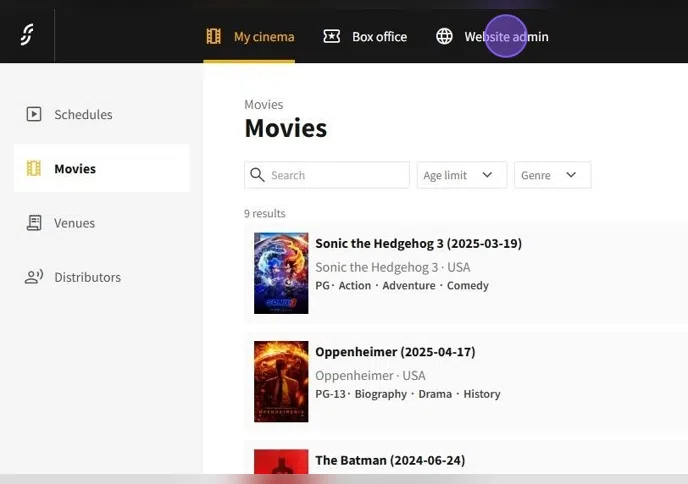Go to the Website admin tab
The width and height of the screenshot is (688, 484).
[506, 37]
